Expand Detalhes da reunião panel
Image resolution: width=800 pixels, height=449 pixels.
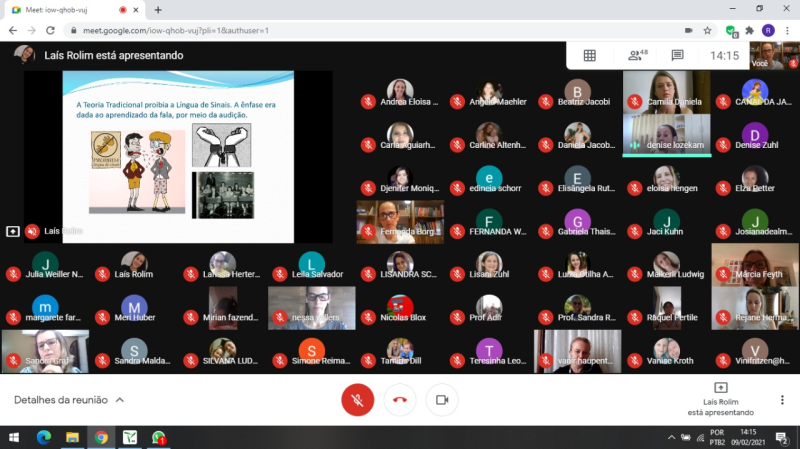69,400
